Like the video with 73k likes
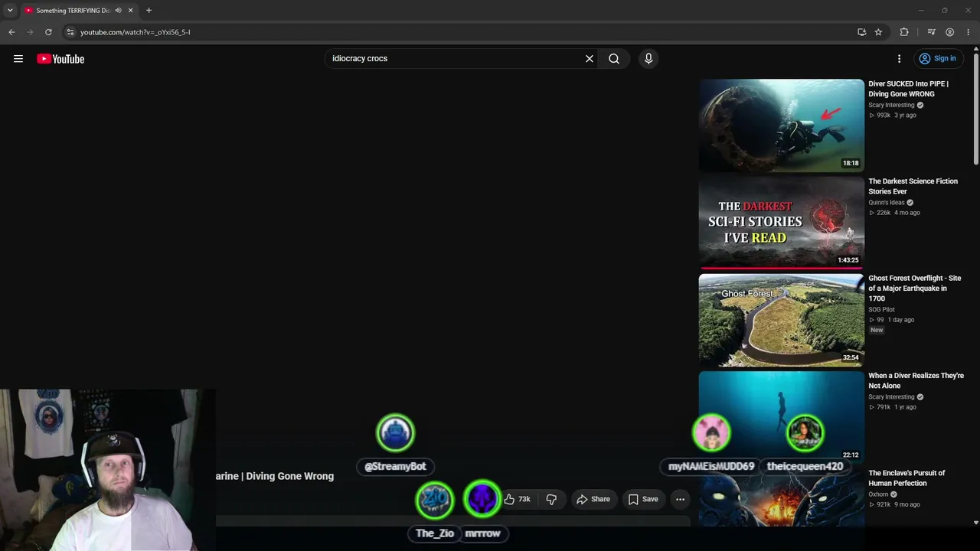The width and height of the screenshot is (980, 551). tap(517, 499)
